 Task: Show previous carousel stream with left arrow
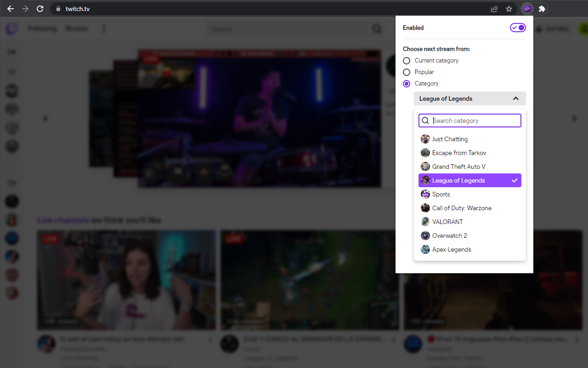click(x=45, y=119)
